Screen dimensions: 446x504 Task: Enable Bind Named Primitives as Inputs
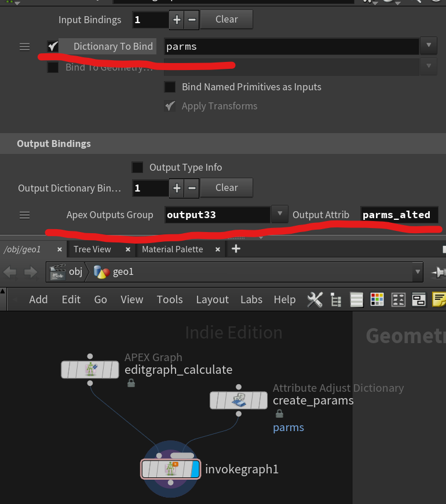[170, 87]
